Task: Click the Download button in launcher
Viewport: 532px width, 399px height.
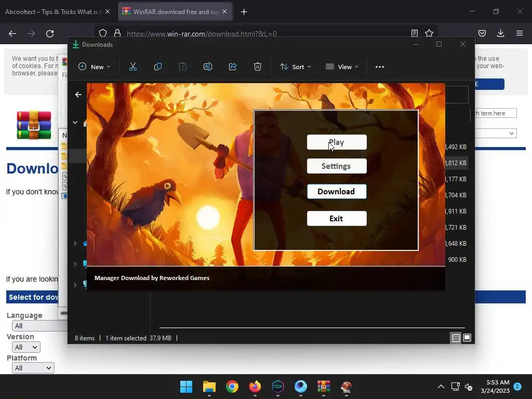Action: (337, 191)
